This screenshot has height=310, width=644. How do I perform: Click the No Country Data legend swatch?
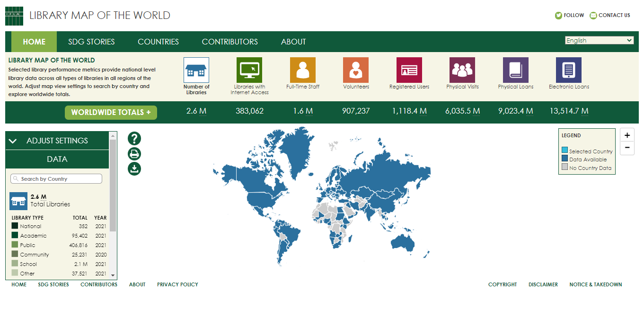tap(565, 167)
